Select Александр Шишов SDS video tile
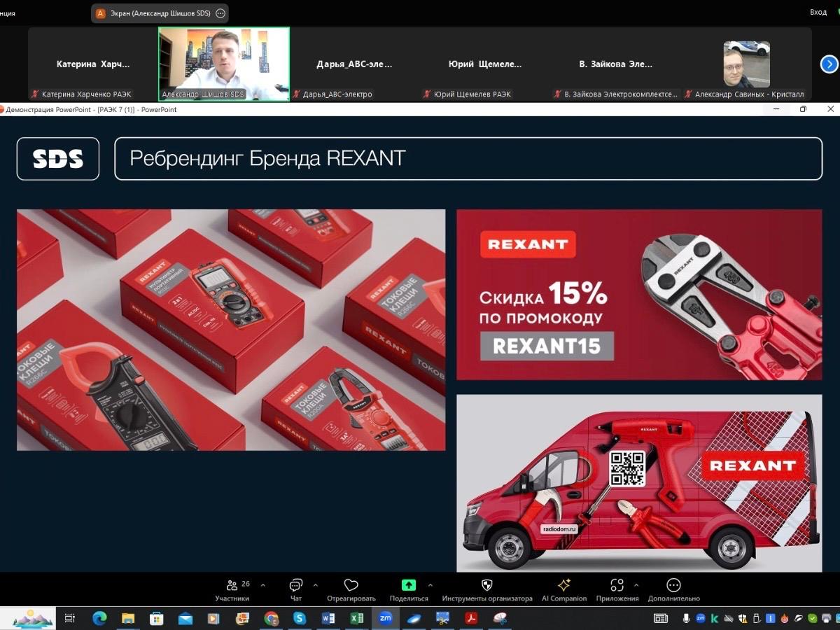This screenshot has height=630, width=840. click(224, 64)
